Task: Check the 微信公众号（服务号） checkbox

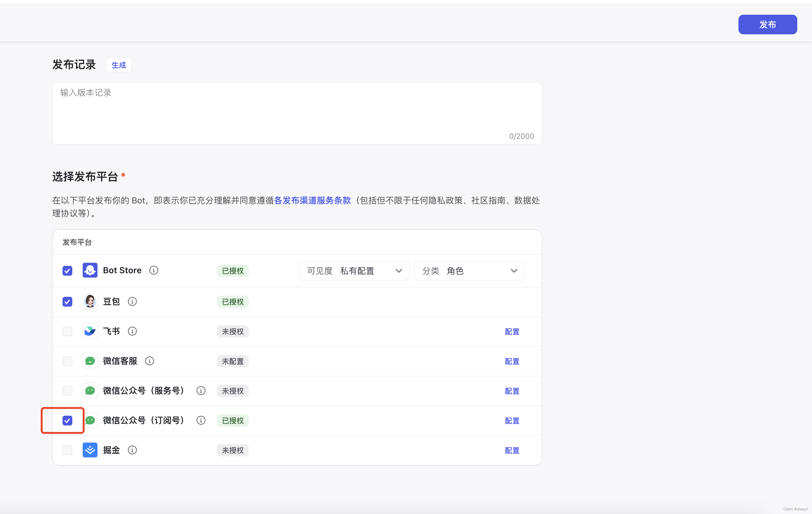Action: coord(67,391)
